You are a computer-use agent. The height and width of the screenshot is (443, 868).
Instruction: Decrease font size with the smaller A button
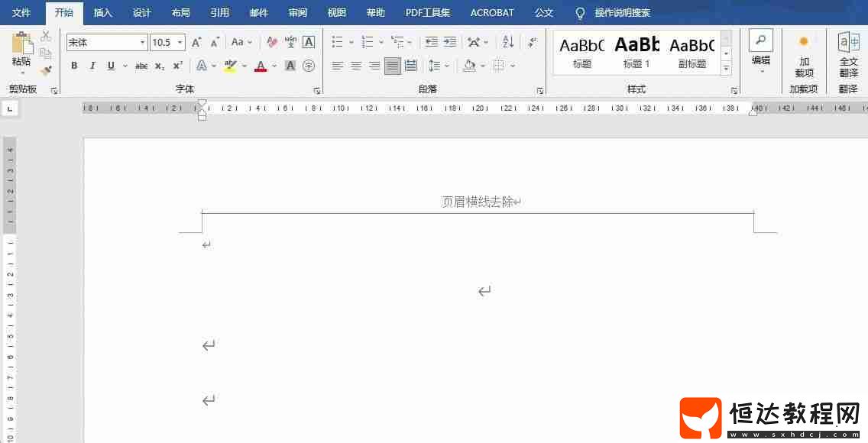pos(215,42)
